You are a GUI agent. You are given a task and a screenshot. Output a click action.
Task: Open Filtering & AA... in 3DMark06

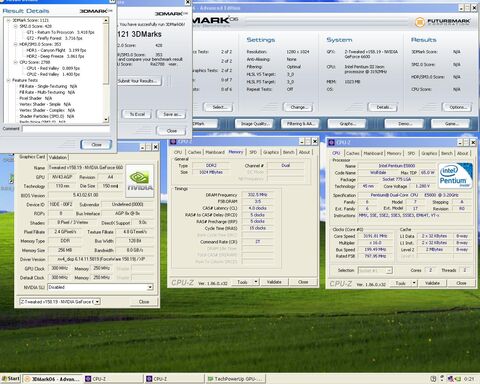[x=300, y=124]
